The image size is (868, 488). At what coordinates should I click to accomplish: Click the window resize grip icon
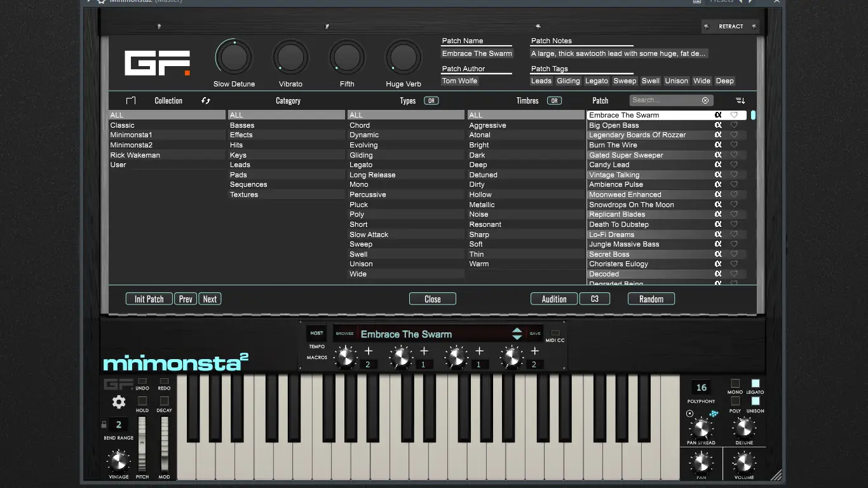click(776, 474)
